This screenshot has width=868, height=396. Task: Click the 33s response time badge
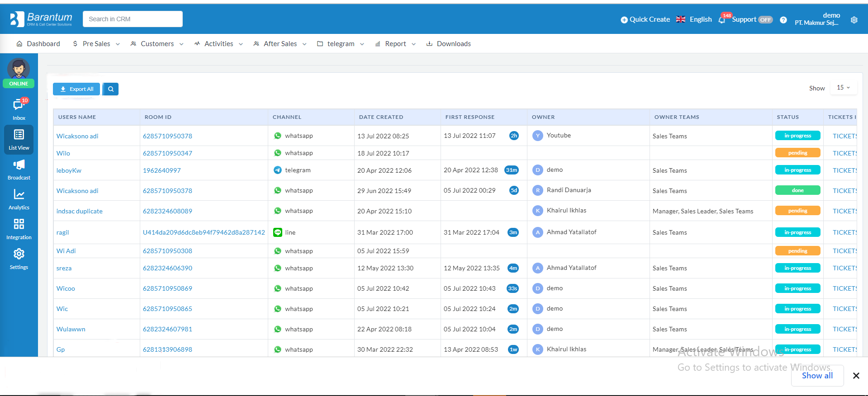(x=512, y=288)
